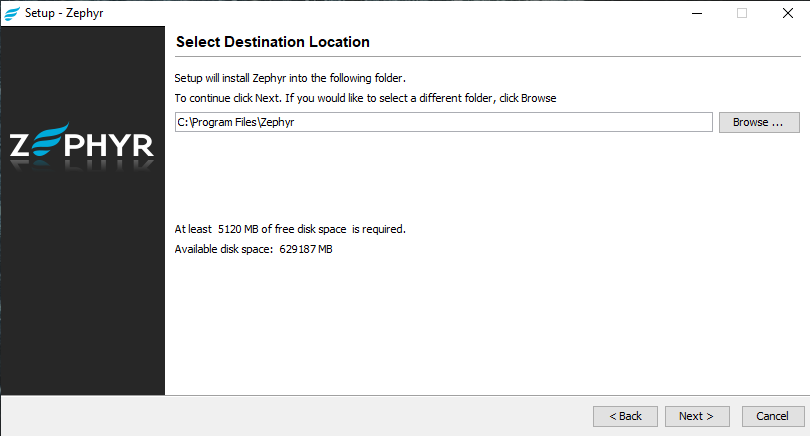This screenshot has width=810, height=436.
Task: Minimize the Setup window
Action: (x=696, y=13)
